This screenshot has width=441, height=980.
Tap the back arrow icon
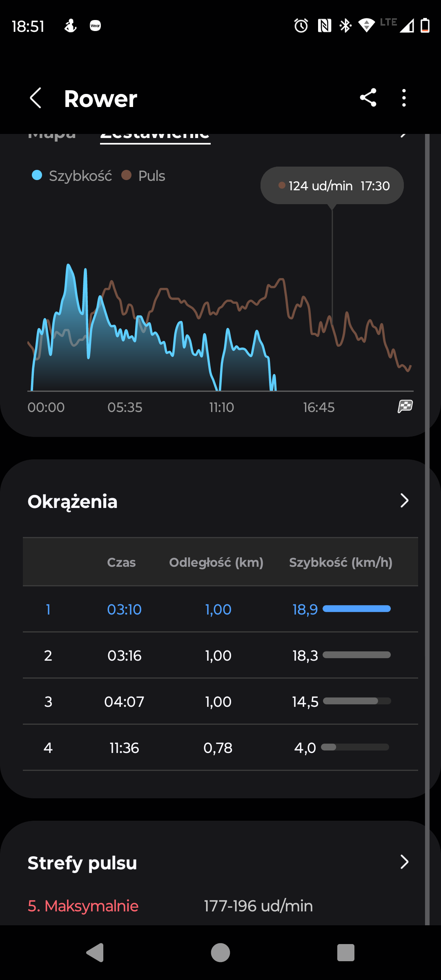coord(36,98)
